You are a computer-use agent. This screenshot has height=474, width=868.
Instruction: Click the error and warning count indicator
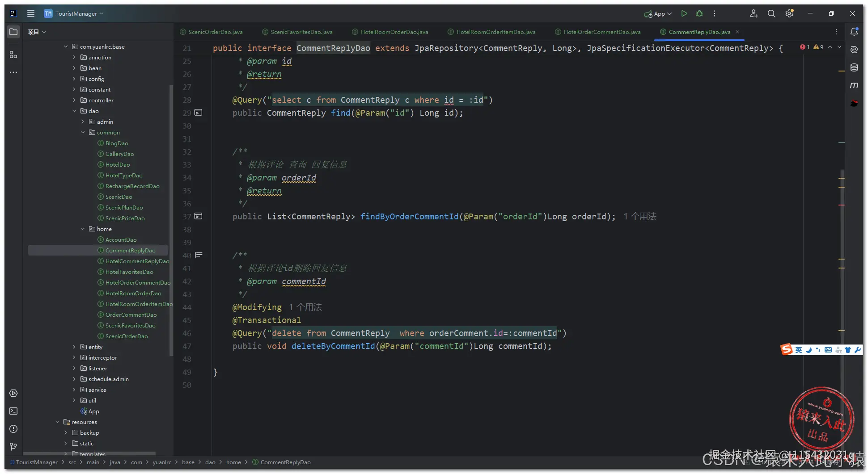point(812,47)
